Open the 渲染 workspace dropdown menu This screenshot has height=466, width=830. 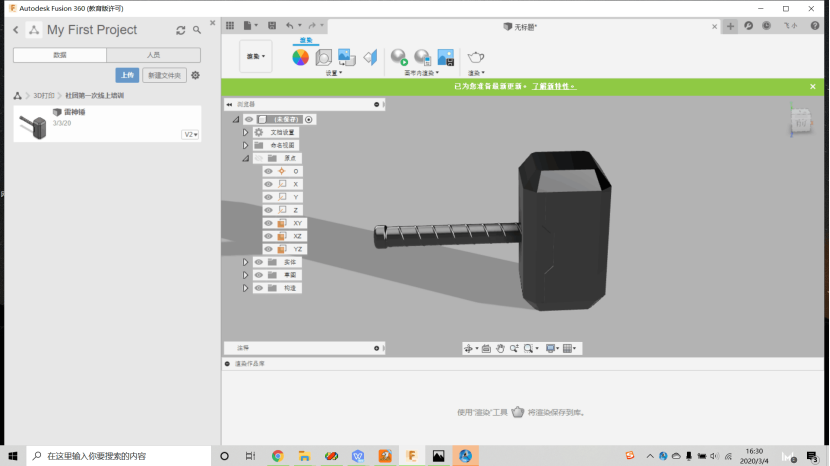(256, 58)
